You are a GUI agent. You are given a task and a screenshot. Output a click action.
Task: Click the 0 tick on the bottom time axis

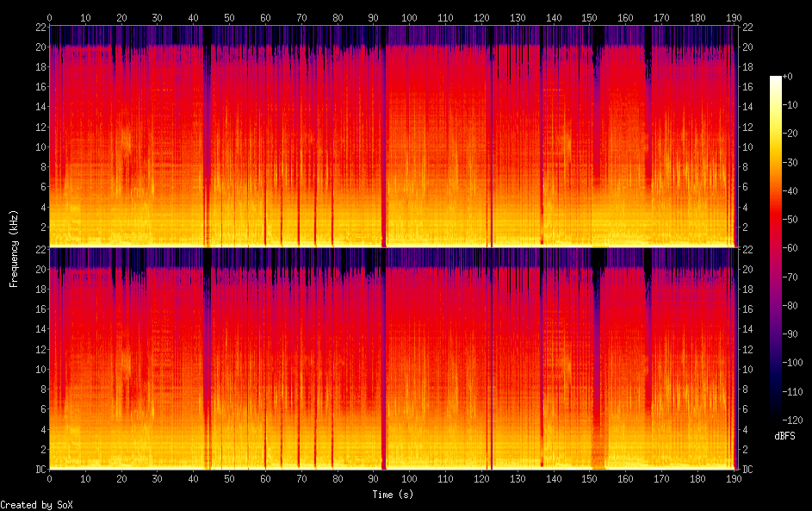point(50,478)
